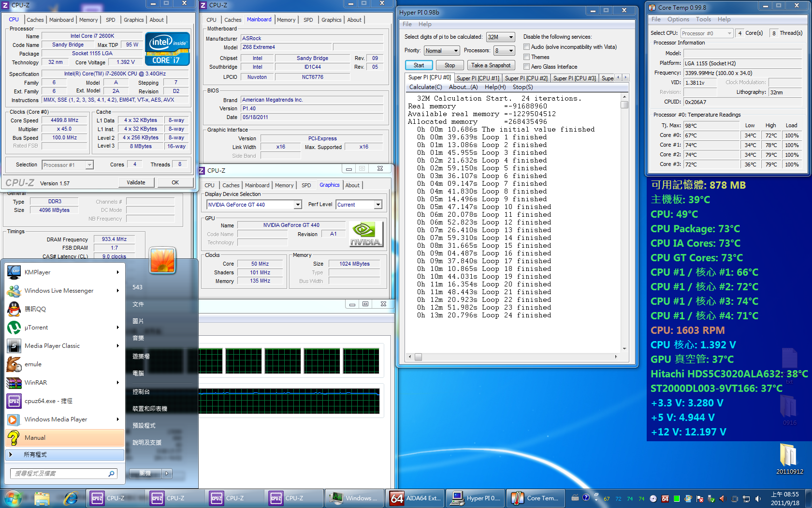The image size is (812, 508).
Task: Click the Windows Start orb
Action: point(13,498)
